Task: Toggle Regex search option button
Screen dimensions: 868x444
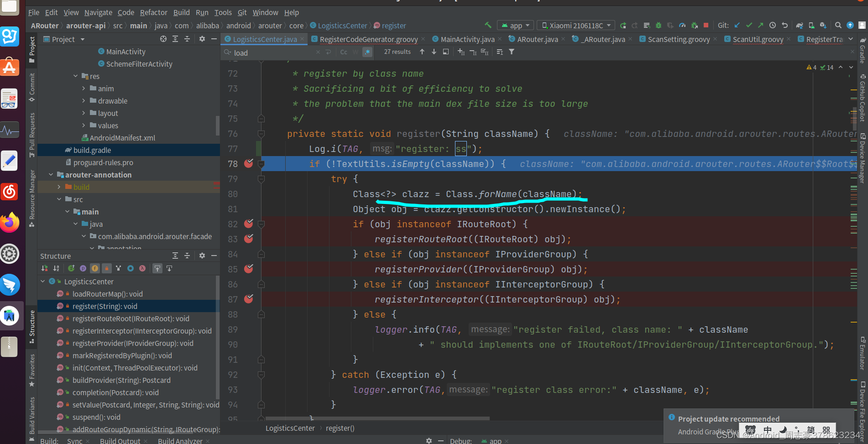Action: 367,52
